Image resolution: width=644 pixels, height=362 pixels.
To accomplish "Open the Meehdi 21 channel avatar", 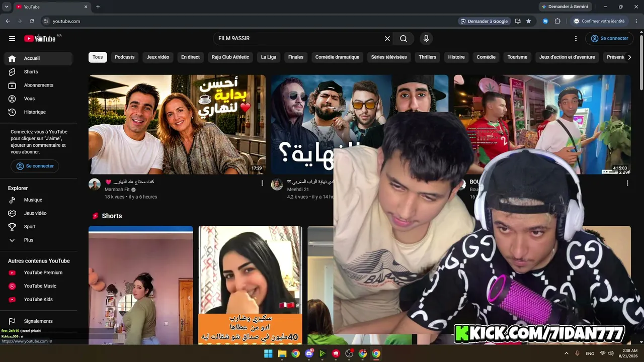I will (x=277, y=185).
